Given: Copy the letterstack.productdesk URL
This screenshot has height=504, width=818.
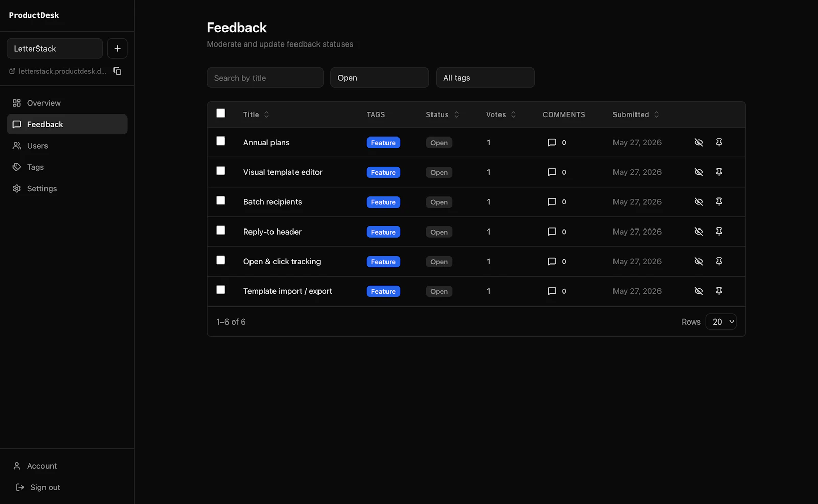Looking at the screenshot, I should [118, 71].
